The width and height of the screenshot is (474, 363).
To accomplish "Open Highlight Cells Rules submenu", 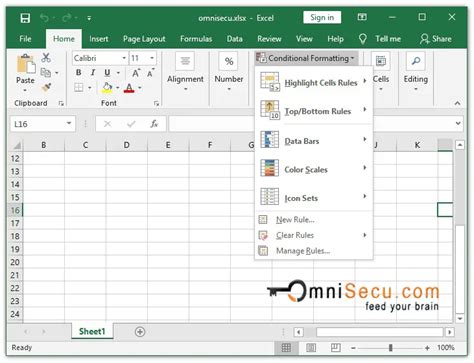I will pos(314,82).
